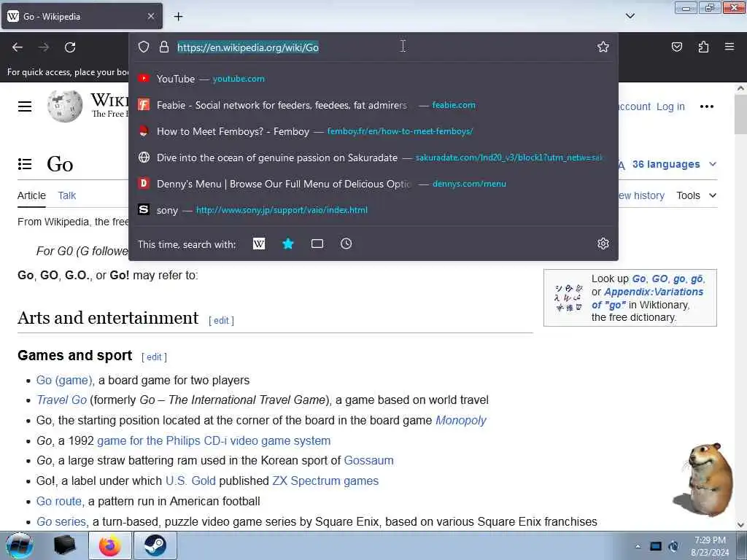Click the Wikipedia globe logo
Image resolution: width=747 pixels, height=560 pixels.
65,106
